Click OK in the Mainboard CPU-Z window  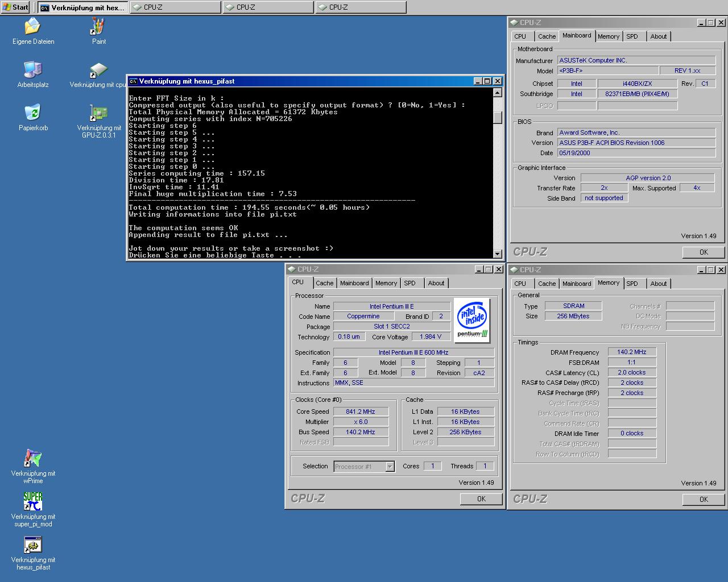pos(704,252)
